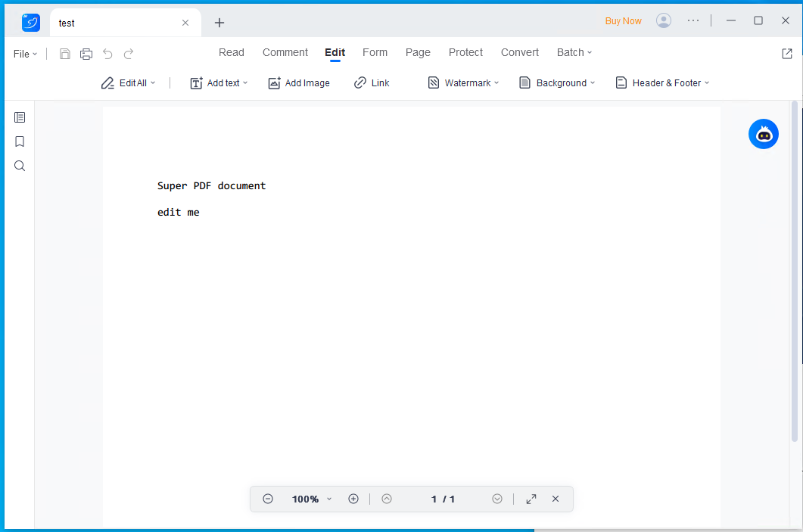This screenshot has height=532, width=803.
Task: Click the Undo arrow icon
Action: click(x=107, y=54)
